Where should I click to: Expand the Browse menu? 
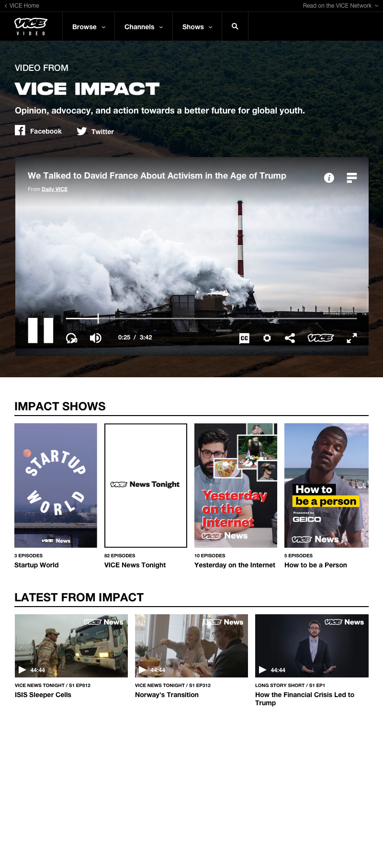[x=89, y=27]
